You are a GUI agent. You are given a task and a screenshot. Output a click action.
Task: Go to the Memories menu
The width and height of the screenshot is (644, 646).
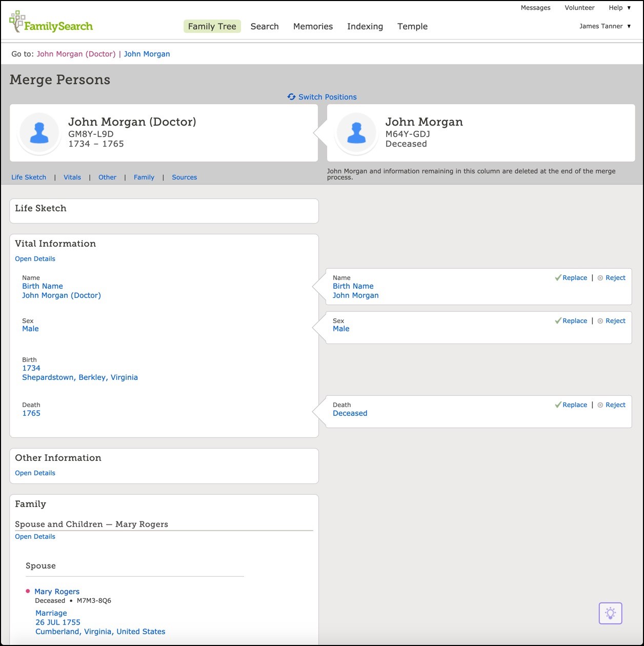[x=313, y=27]
